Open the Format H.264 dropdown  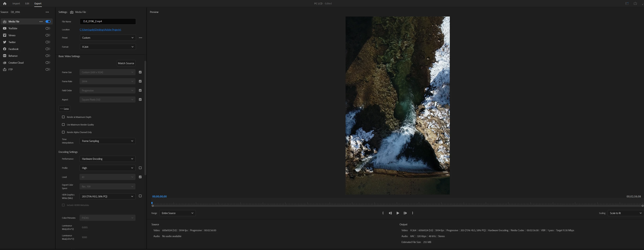click(107, 47)
